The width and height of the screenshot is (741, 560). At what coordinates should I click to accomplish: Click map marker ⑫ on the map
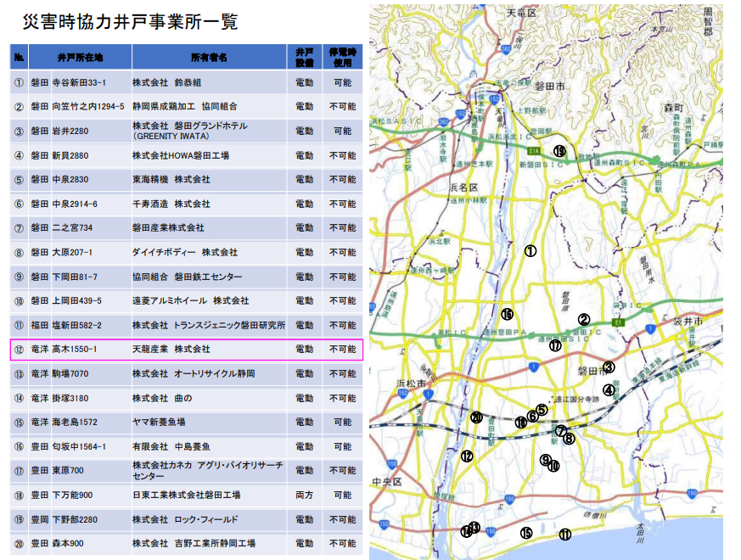point(467,456)
